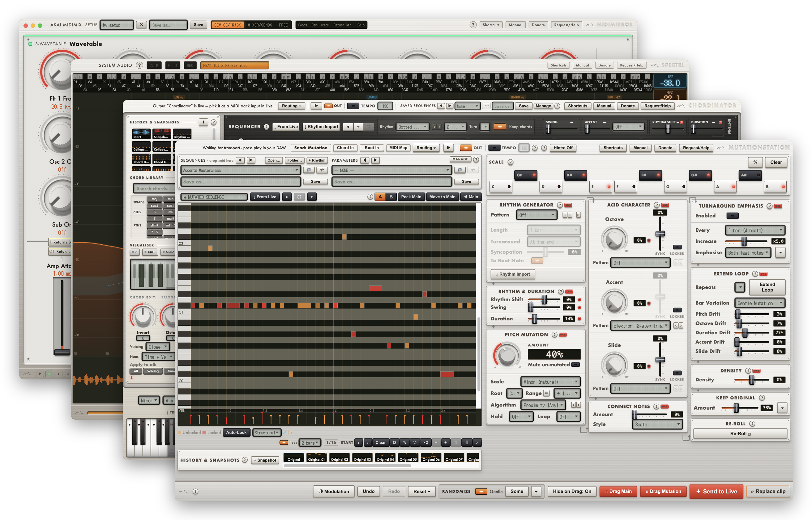The width and height of the screenshot is (812, 520).
Task: Click the Extend Loop button
Action: pyautogui.click(x=767, y=287)
